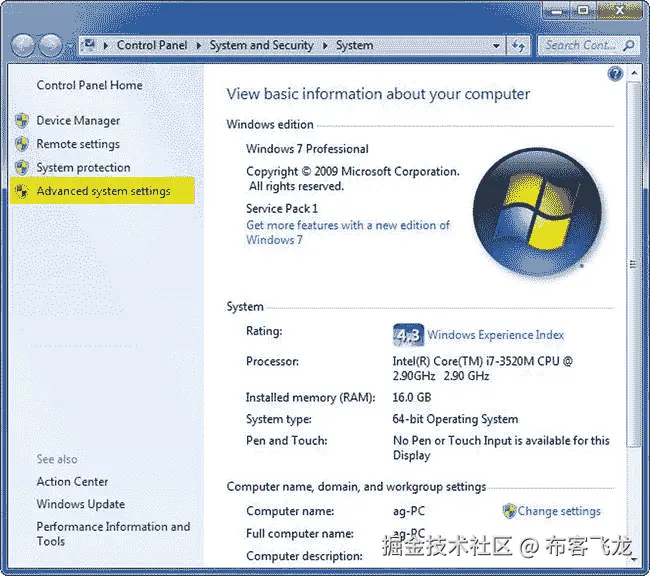Select the System breadcrumb segment
The width and height of the screenshot is (650, 576).
coord(354,45)
